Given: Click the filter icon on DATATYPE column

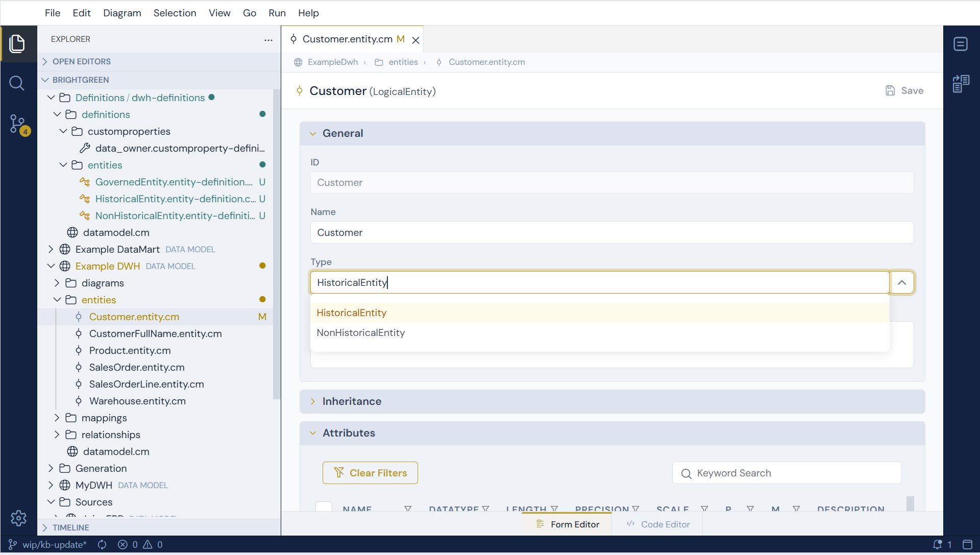Looking at the screenshot, I should (x=485, y=509).
